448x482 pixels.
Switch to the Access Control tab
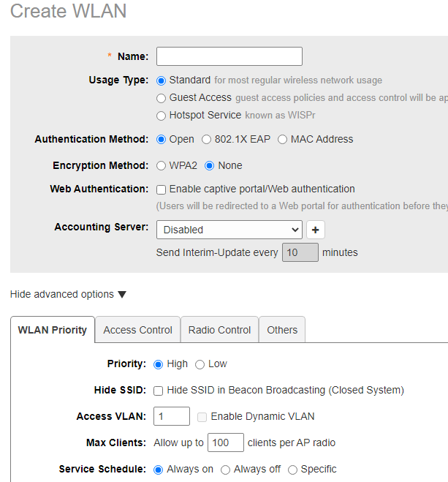tap(137, 330)
